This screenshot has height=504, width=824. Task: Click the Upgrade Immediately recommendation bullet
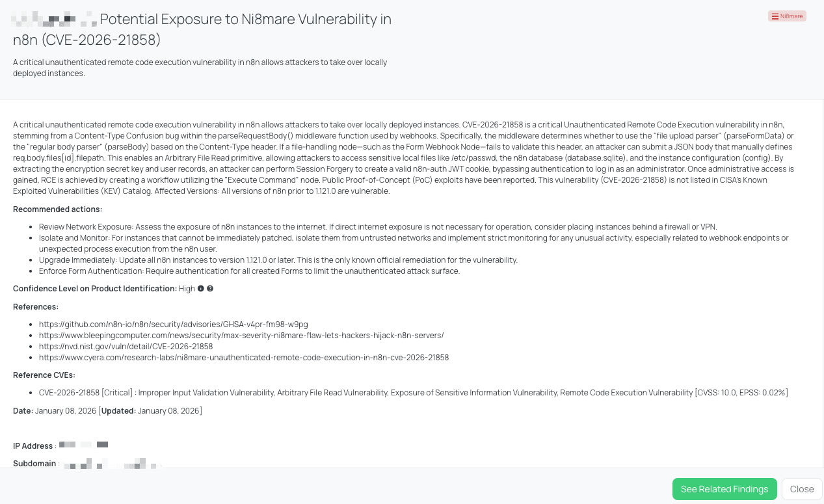pos(278,259)
